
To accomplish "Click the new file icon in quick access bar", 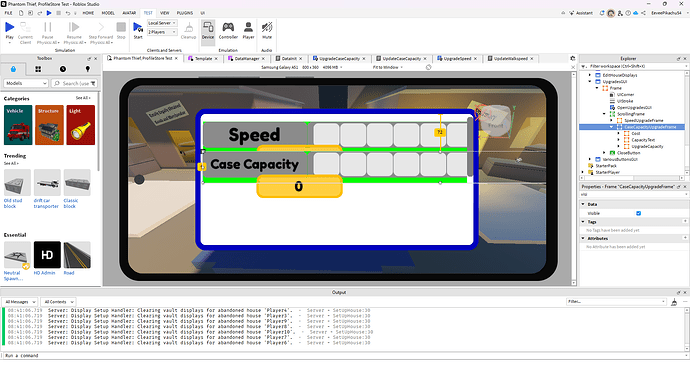I will 21,13.
